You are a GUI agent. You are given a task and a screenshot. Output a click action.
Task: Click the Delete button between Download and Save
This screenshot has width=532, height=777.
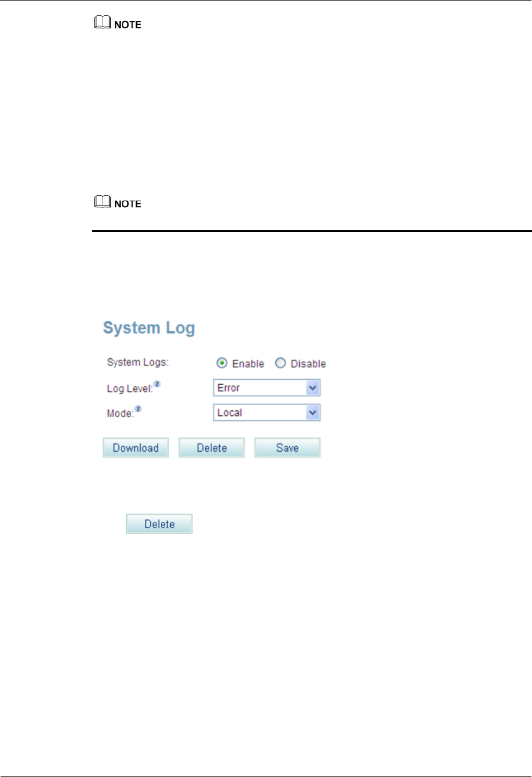pos(211,448)
